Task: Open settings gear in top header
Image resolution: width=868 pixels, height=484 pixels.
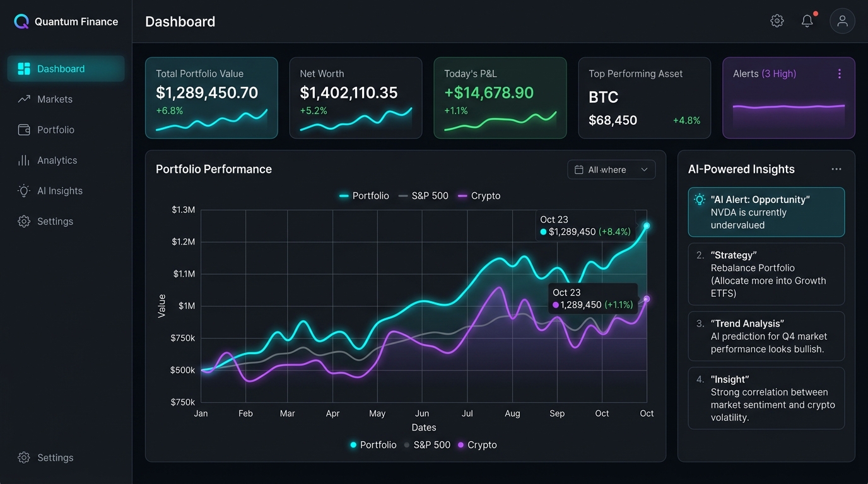Action: click(x=777, y=21)
